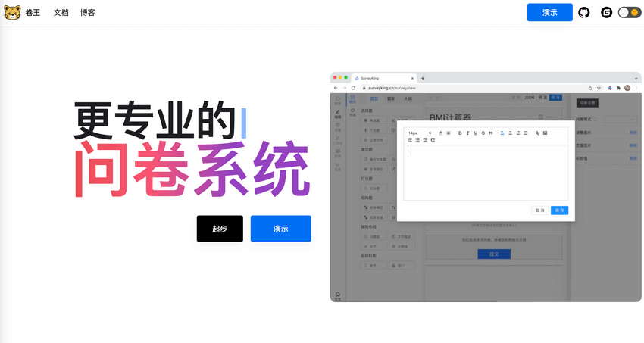Click 移除 in the 初始值 row

coord(633,158)
